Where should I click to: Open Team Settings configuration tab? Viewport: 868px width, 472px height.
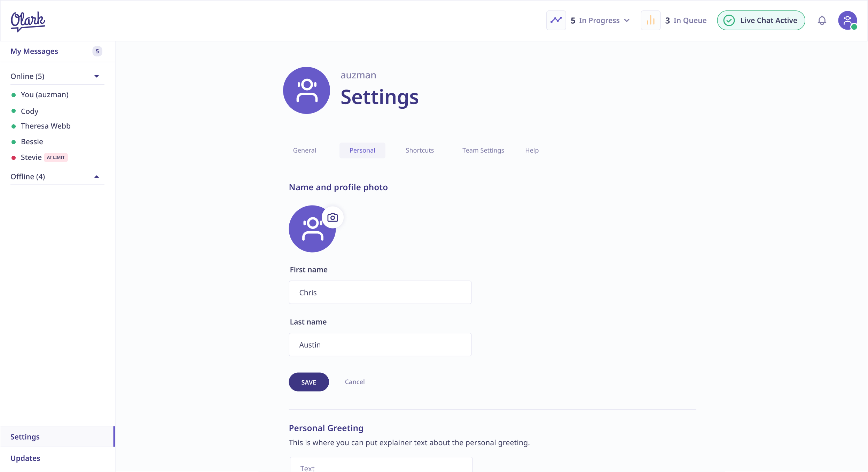coord(482,150)
